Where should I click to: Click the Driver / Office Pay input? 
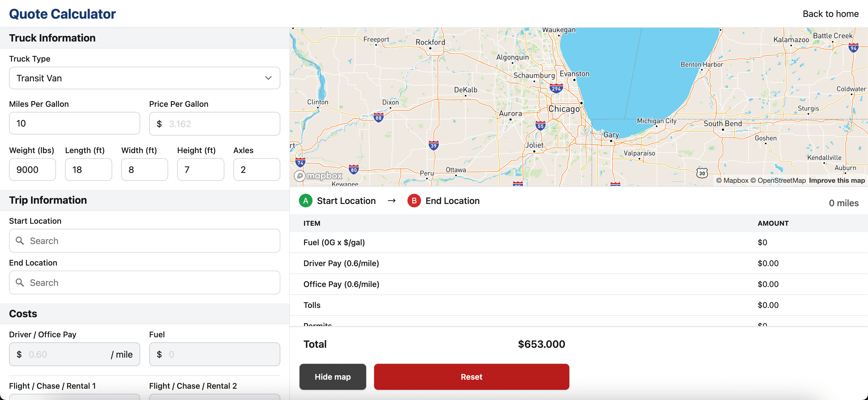pyautogui.click(x=68, y=355)
